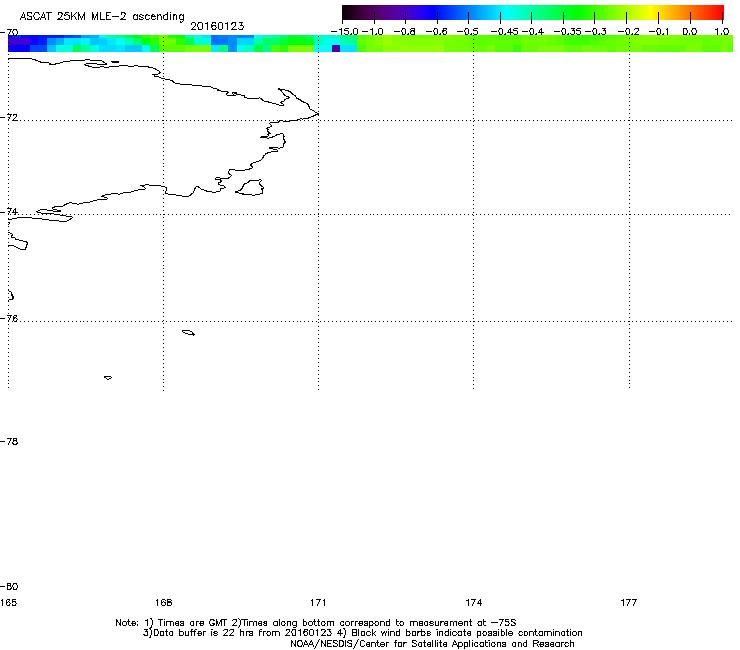
Task: Click the 'ASCAT 25KM MLE-2 ascending' title
Action: pos(102,17)
